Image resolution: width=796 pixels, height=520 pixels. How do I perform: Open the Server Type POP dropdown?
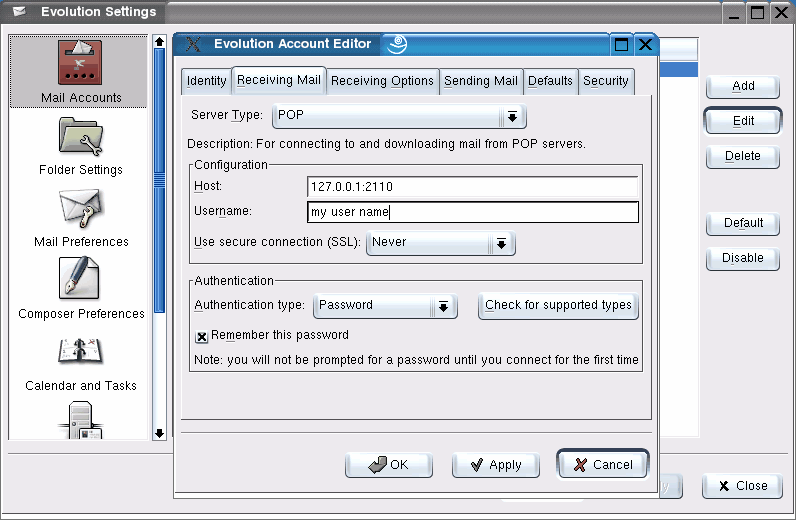(x=399, y=116)
